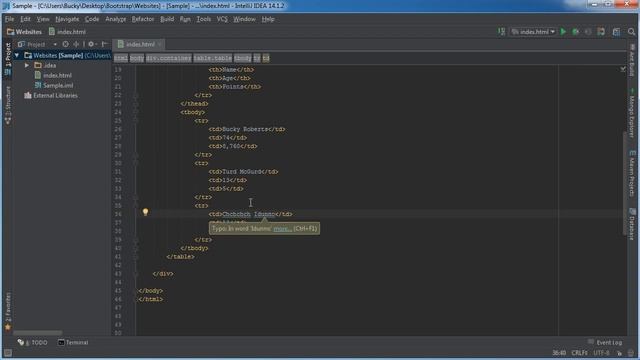
Task: Click the Make Project icon in toolbar
Action: pyautogui.click(x=501, y=31)
